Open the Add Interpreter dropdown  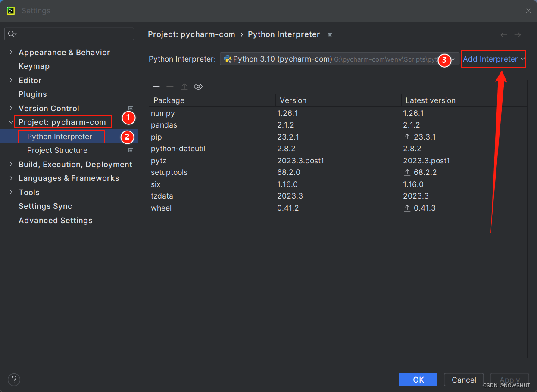(x=493, y=59)
